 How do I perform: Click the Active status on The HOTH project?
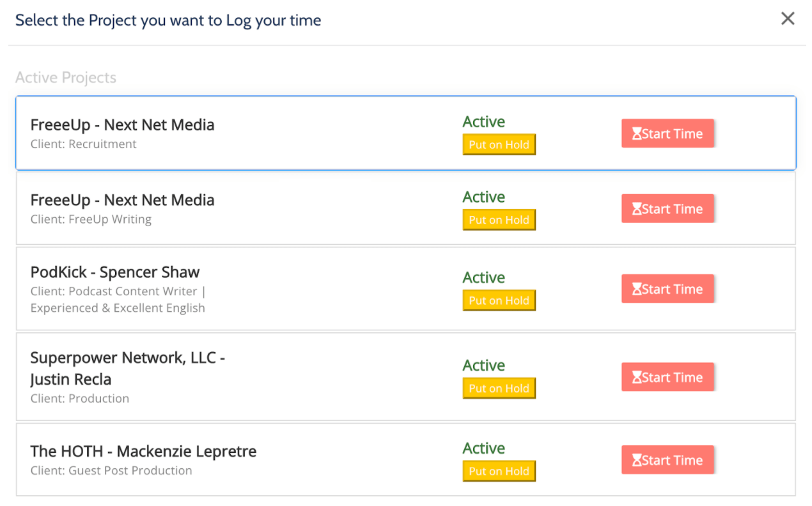click(x=483, y=448)
